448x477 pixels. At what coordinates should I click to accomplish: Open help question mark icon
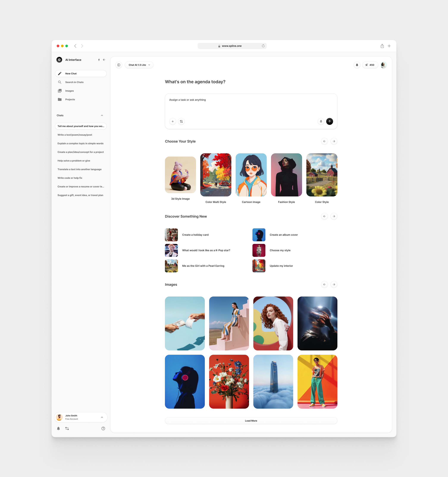coord(103,428)
